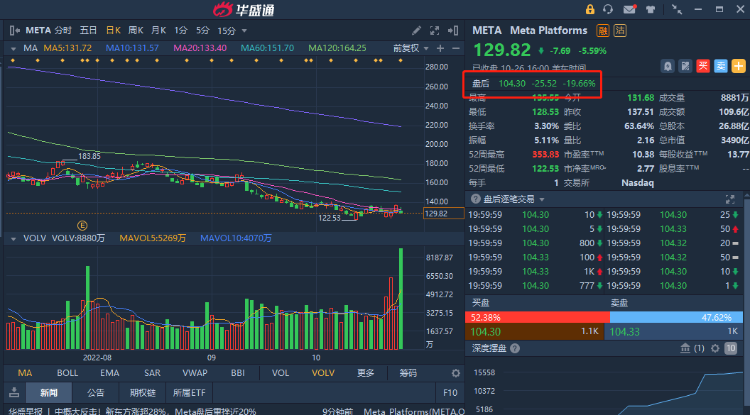Select the 周K weekly candlestick tab
Viewport: 750px width, 415px height.
(136, 31)
